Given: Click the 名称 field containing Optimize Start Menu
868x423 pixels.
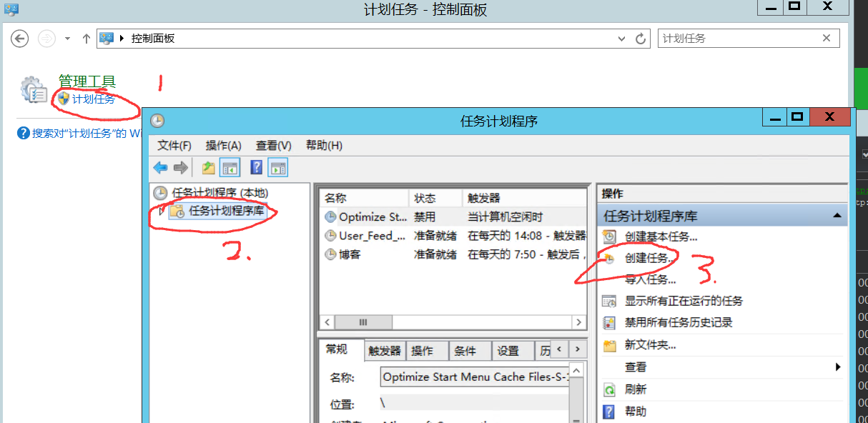Looking at the screenshot, I should pos(476,377).
